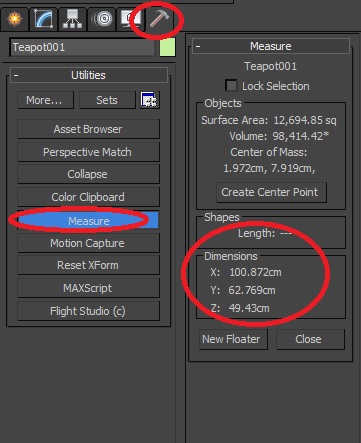
Task: Open the green object color swatch
Action: point(167,47)
